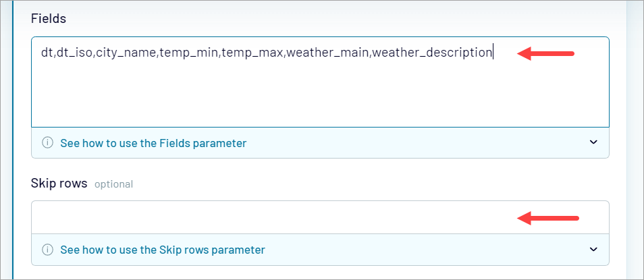644x280 pixels.
Task: Click the info icon beside the Skip rows help
Action: [48, 250]
